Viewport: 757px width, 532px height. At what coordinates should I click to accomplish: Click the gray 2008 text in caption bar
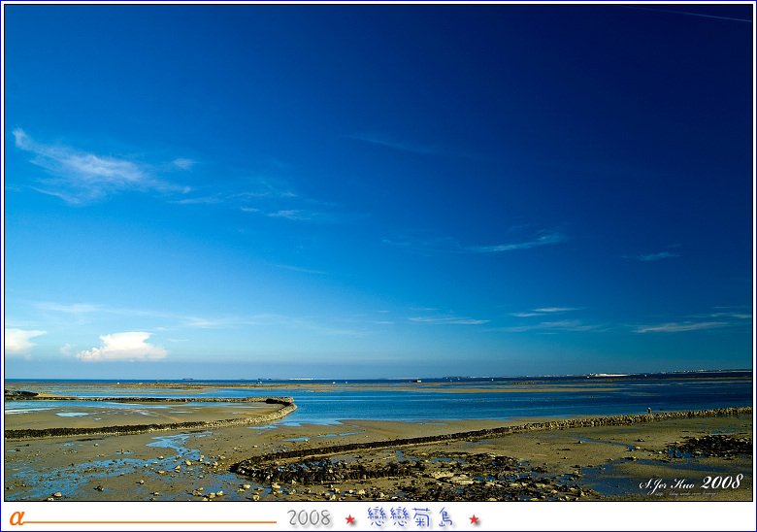tap(309, 518)
